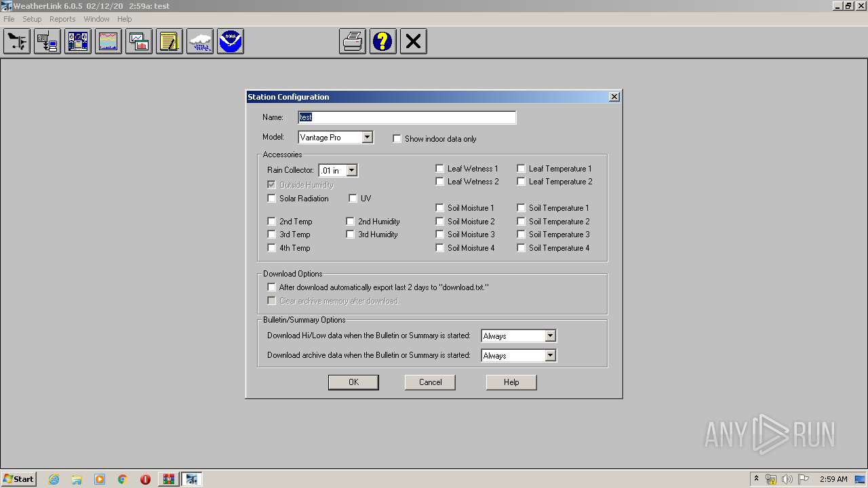868x488 pixels.
Task: Open the strip chart toolbar icon
Action: click(108, 41)
